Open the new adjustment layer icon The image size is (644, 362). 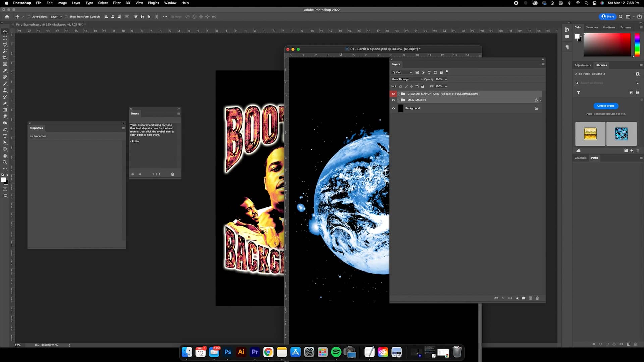click(x=517, y=298)
